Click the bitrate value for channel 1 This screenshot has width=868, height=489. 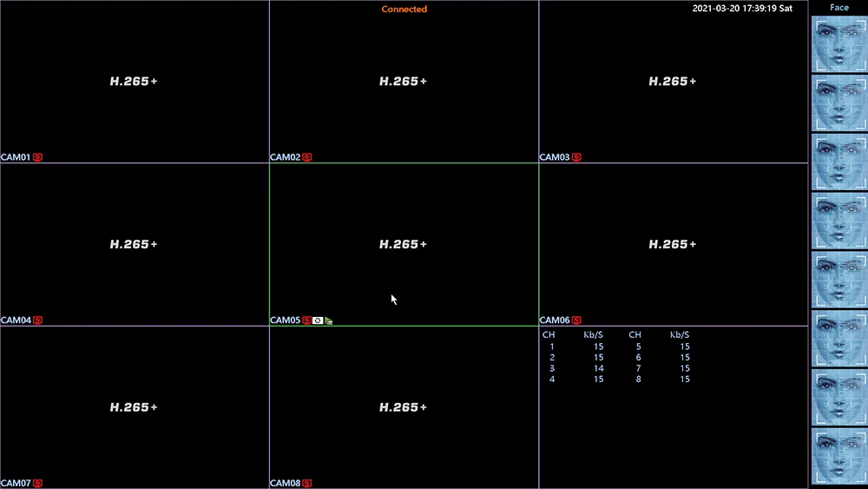[598, 347]
